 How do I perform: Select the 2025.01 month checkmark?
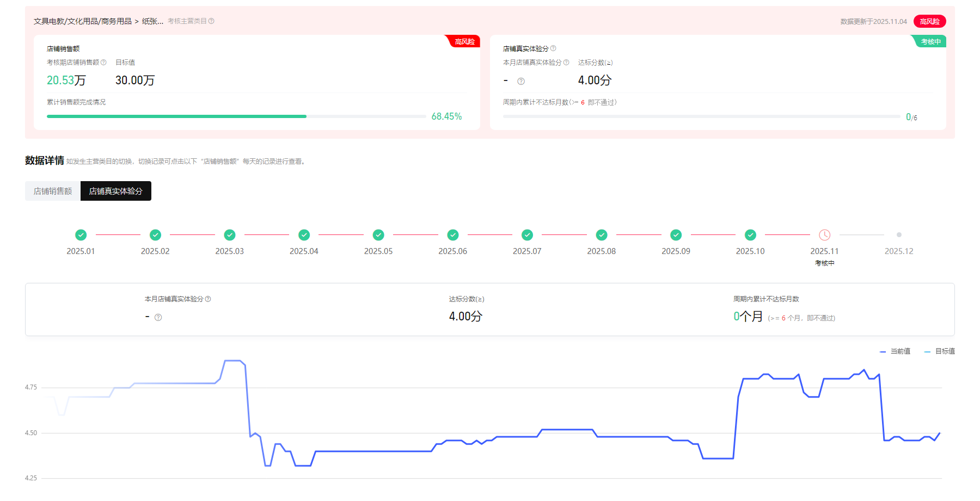click(x=81, y=235)
